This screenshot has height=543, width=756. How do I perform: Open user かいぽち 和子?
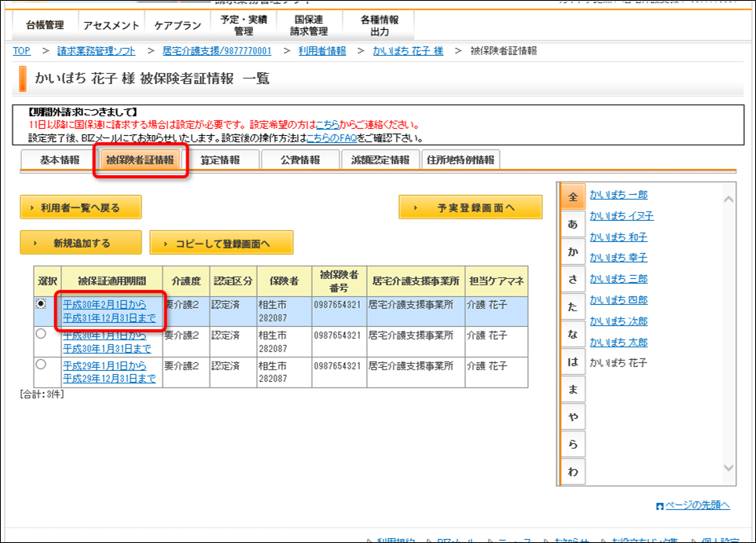point(618,237)
